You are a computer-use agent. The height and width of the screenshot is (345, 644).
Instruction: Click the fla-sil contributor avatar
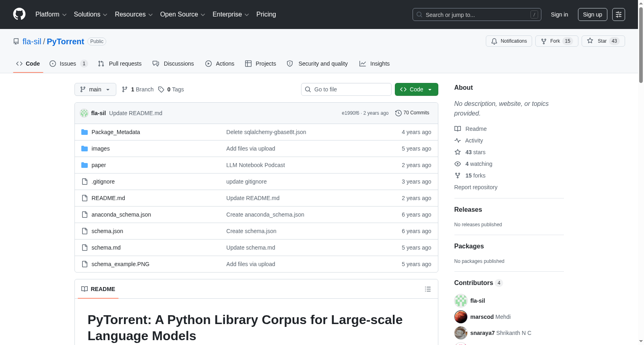[461, 301]
